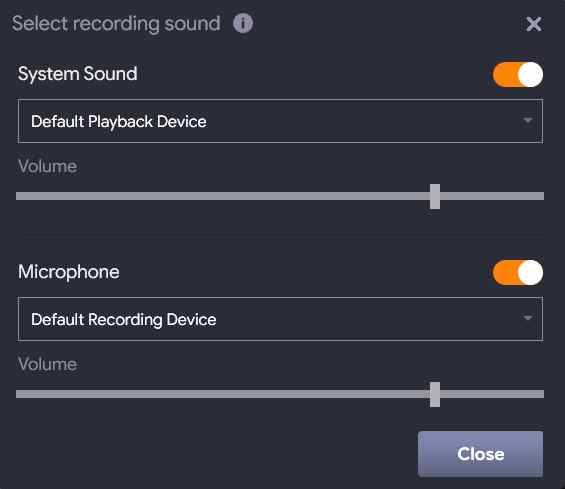Click the Microphone volume slider handle
Viewport: 565px width, 489px height.
tap(435, 394)
